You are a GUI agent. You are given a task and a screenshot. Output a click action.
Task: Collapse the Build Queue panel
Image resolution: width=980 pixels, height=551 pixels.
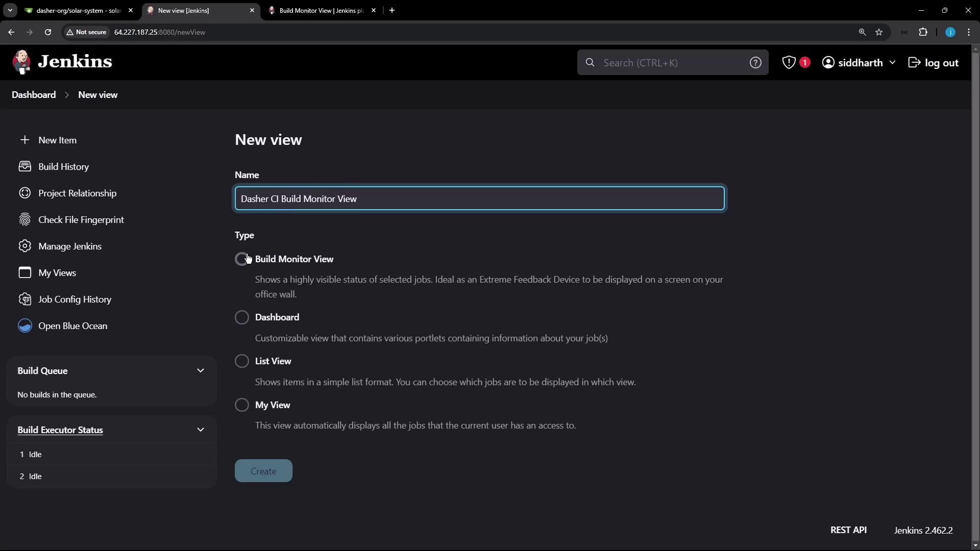[201, 371]
